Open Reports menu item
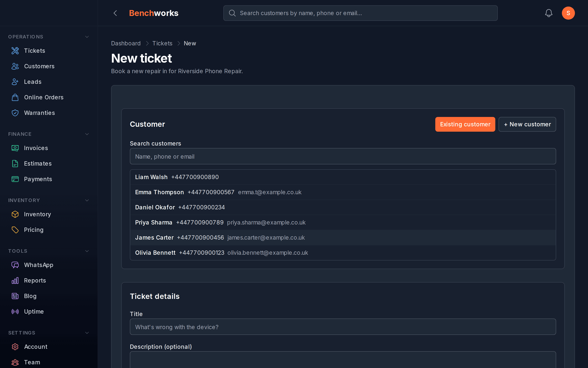 click(x=49, y=280)
